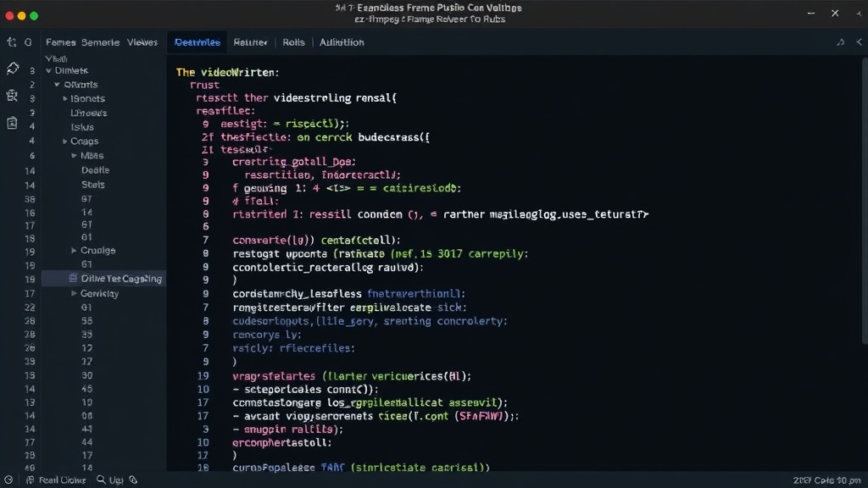Viewport: 868px width, 488px height.
Task: Collapse the 'Ofurts' tree folder
Action: coord(57,85)
